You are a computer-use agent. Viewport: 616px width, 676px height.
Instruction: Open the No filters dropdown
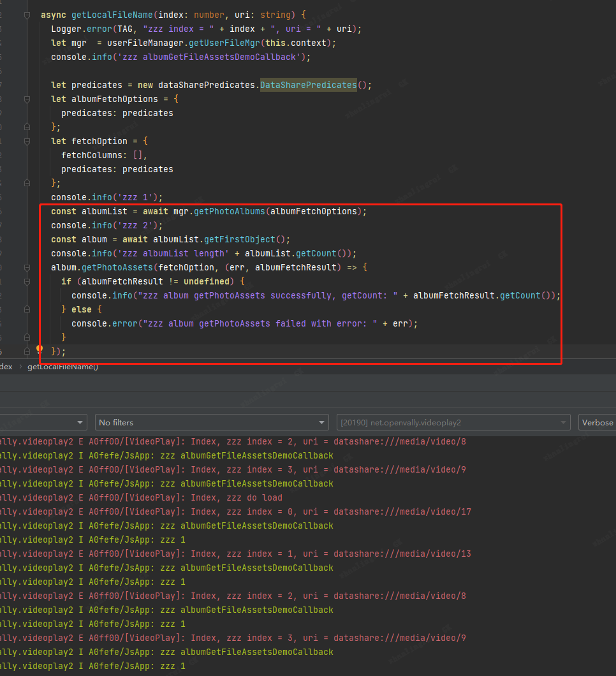pos(212,422)
